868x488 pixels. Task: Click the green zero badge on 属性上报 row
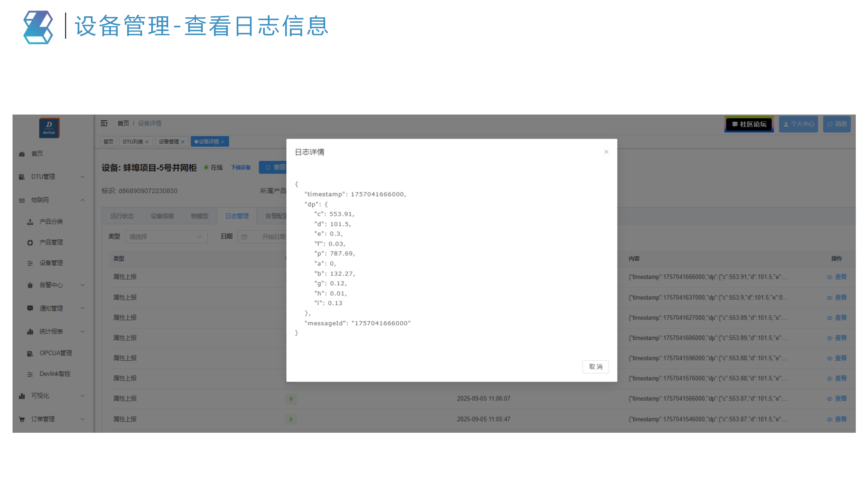click(x=291, y=399)
